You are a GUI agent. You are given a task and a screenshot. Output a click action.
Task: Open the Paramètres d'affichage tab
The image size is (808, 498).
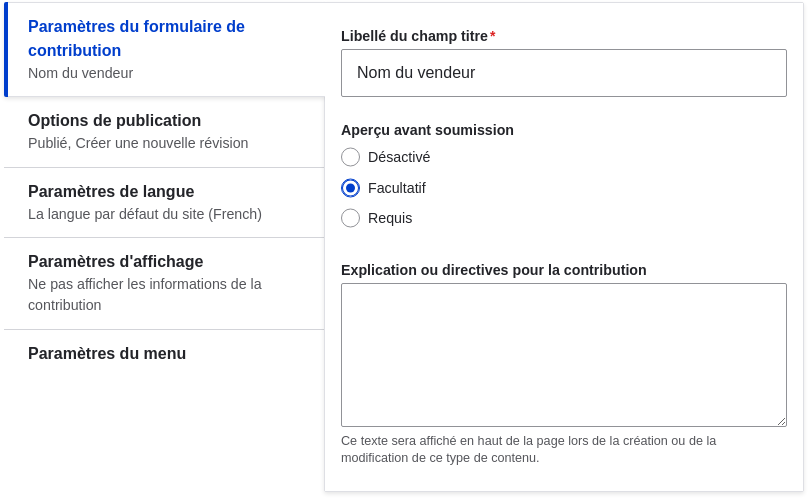(164, 284)
